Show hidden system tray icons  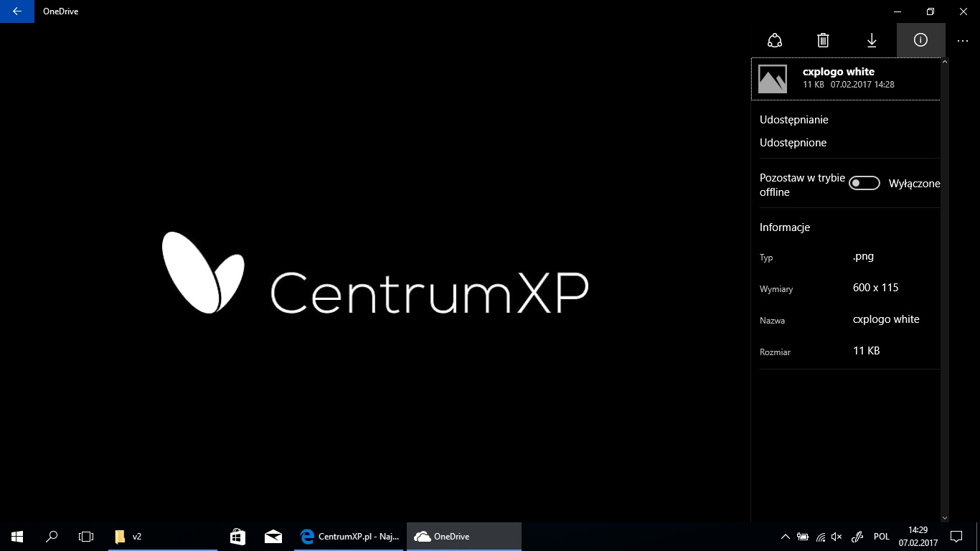point(786,537)
